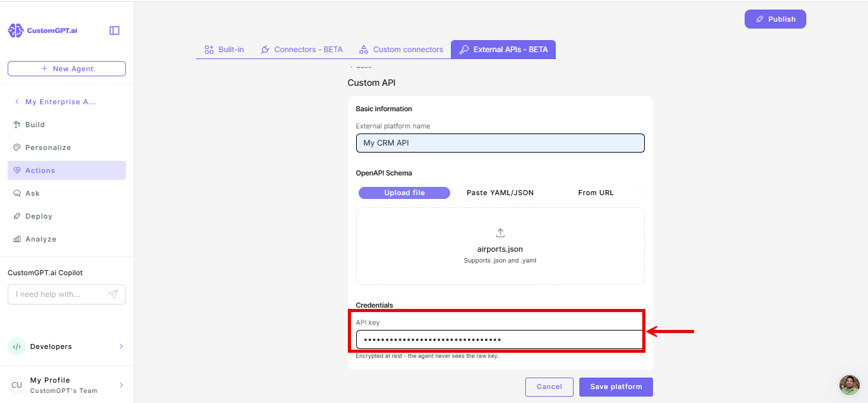Click the Encrypted at rest notice
868x403 pixels.
427,356
